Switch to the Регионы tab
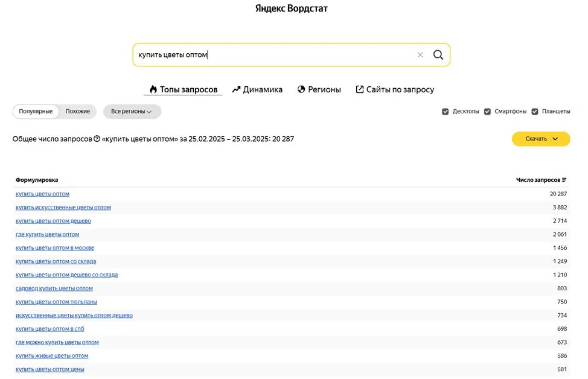The width and height of the screenshot is (588, 379). click(x=319, y=89)
